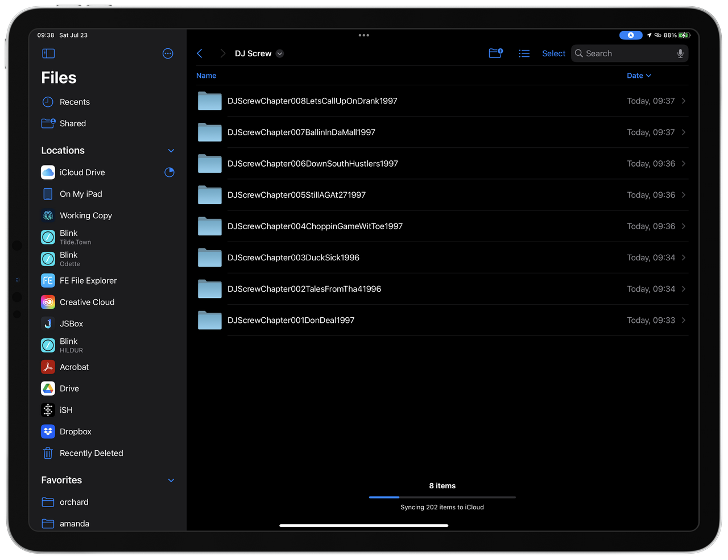The width and height of the screenshot is (728, 560).
Task: Click the home indicator bar
Action: [x=364, y=526]
